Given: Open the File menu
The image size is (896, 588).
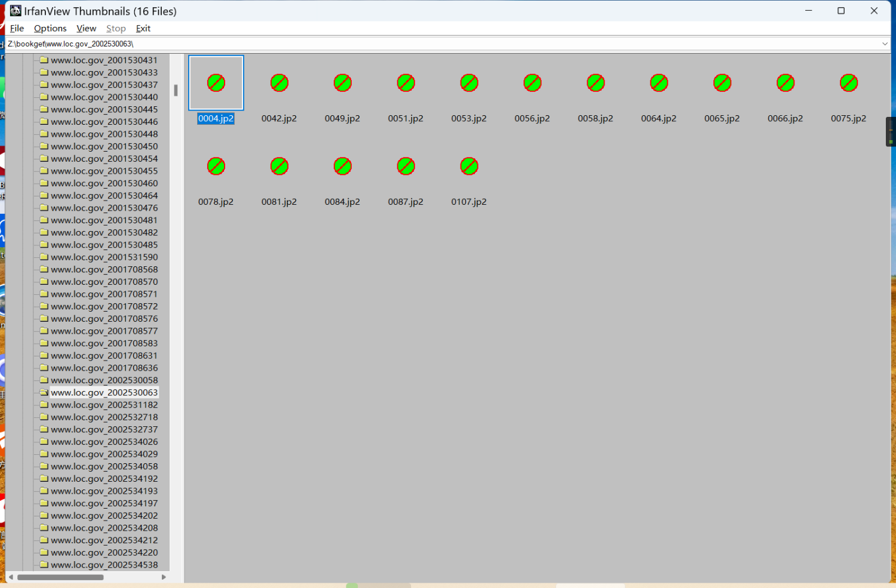Looking at the screenshot, I should pyautogui.click(x=17, y=29).
